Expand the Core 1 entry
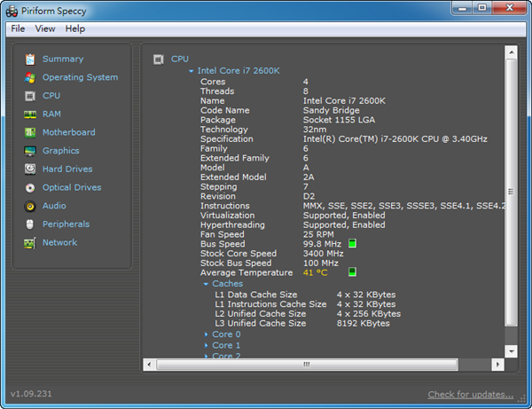 [206, 345]
